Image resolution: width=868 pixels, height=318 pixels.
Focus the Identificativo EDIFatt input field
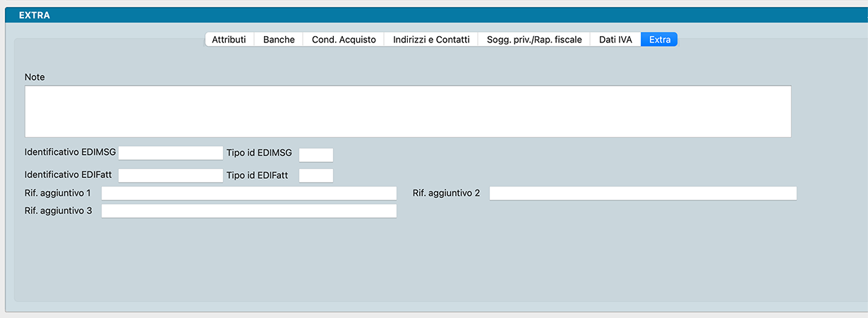170,175
